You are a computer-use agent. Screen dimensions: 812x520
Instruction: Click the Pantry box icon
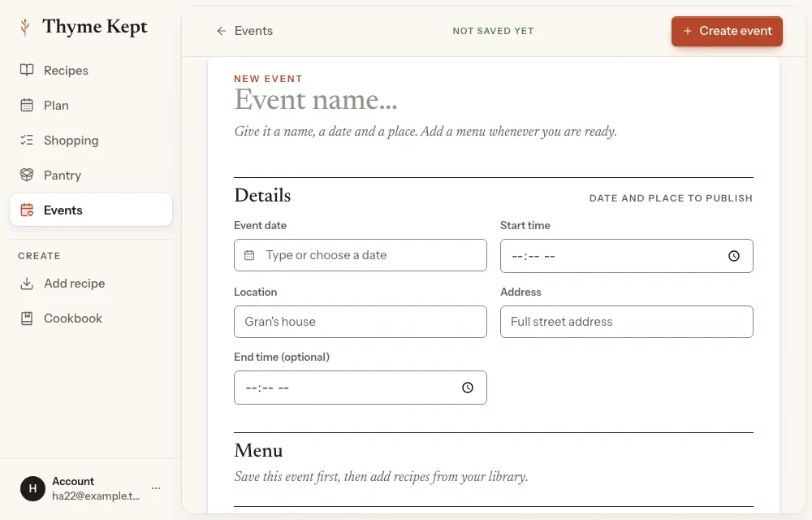(x=27, y=175)
